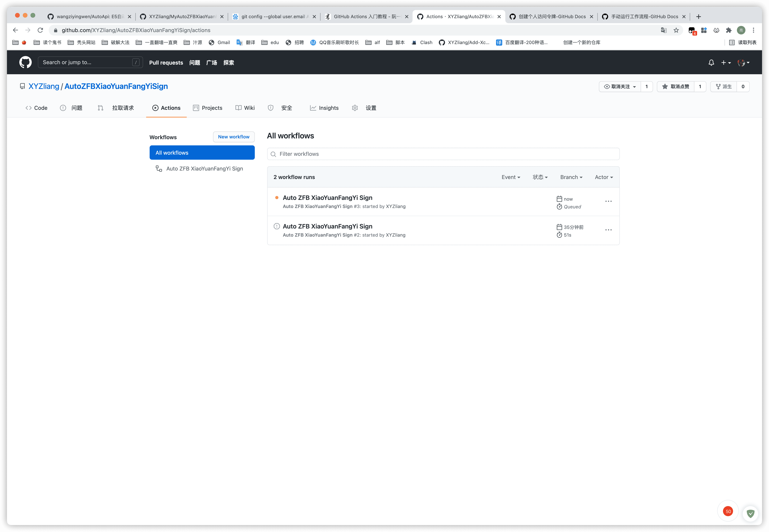Screen dimensions: 769x532
Task: Open the queued Auto ZFB run #3
Action: point(327,198)
